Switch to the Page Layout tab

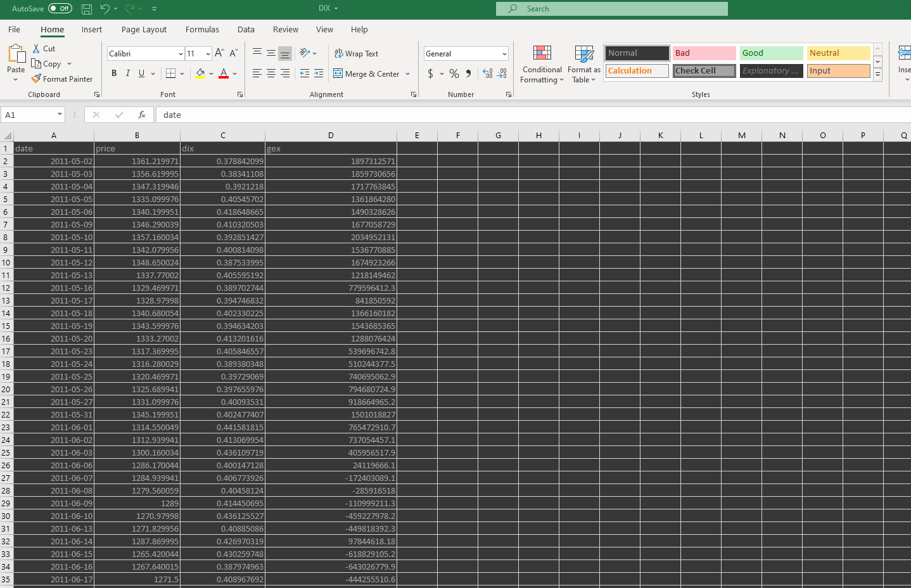[x=144, y=30]
